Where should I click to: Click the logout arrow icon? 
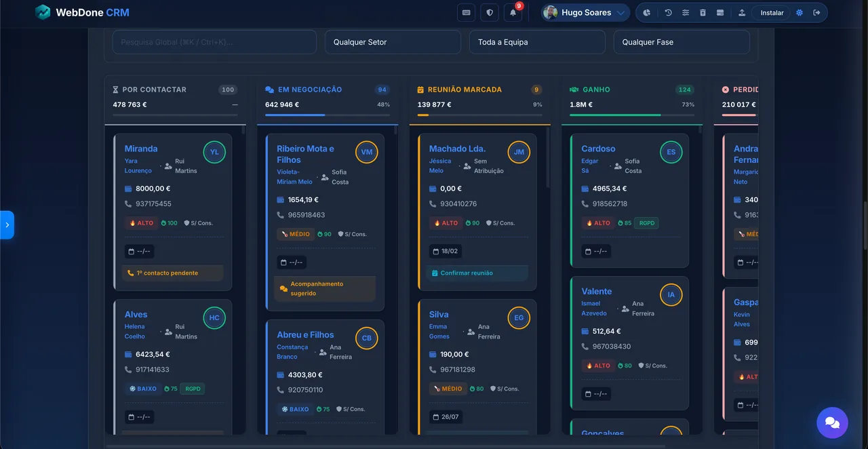pyautogui.click(x=816, y=12)
